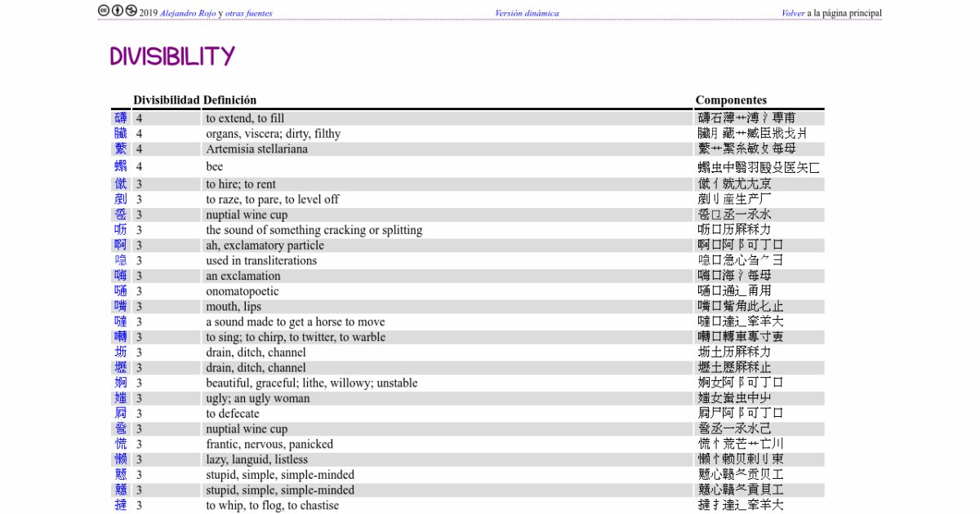
Task: Click the Creative Commons CC icon
Action: click(104, 11)
